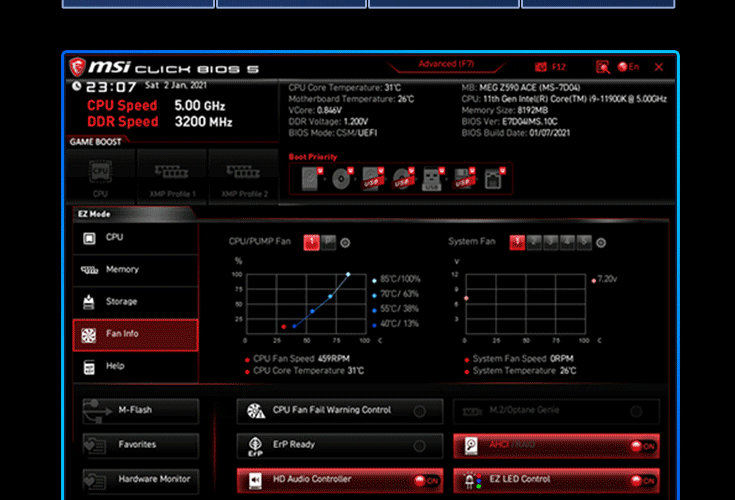This screenshot has height=500, width=735.
Task: Enable XMP Profile 2
Action: (x=244, y=177)
